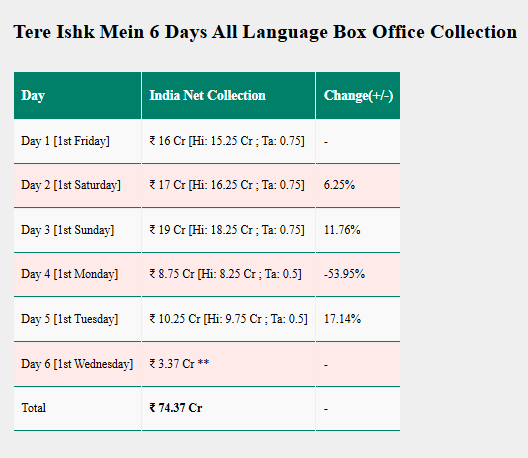Image resolution: width=528 pixels, height=458 pixels.
Task: Click the ₹ 74.37 Cr total value
Action: tap(176, 408)
